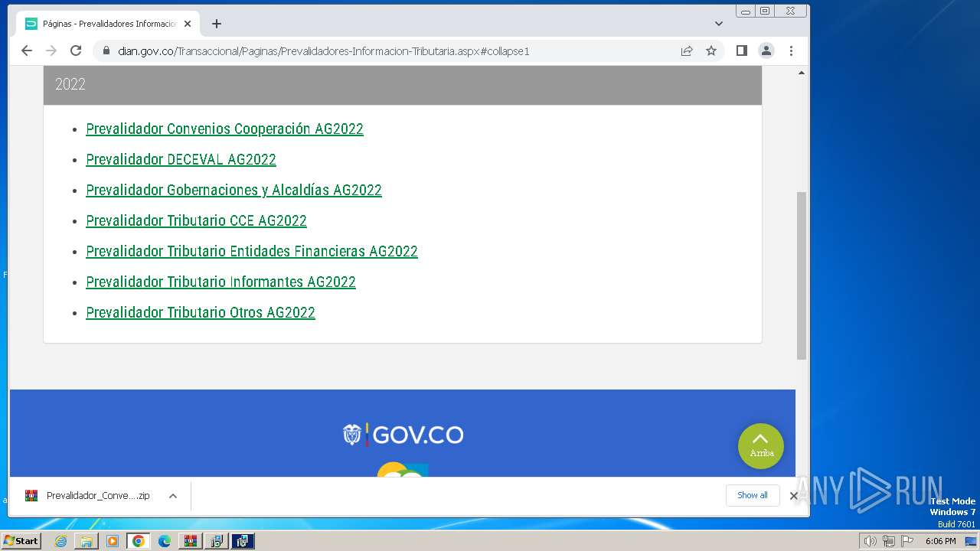The height and width of the screenshot is (551, 980).
Task: Click the address bar URL
Action: pos(324,51)
